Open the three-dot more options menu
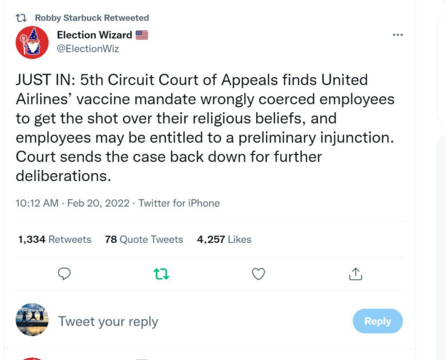 (x=398, y=35)
